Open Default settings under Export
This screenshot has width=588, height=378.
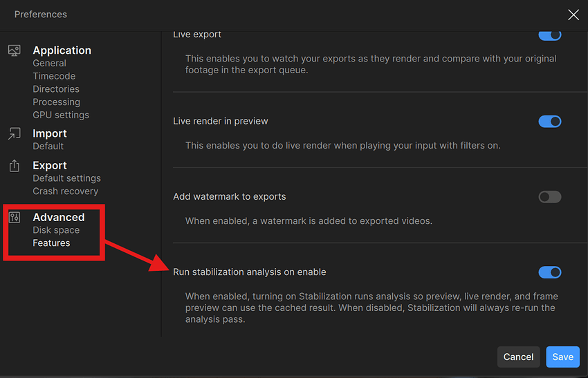[66, 178]
